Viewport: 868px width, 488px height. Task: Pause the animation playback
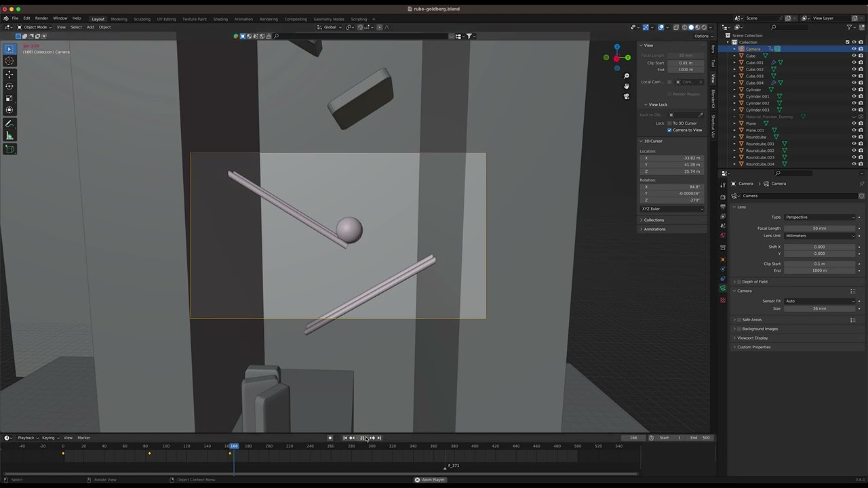click(x=362, y=438)
